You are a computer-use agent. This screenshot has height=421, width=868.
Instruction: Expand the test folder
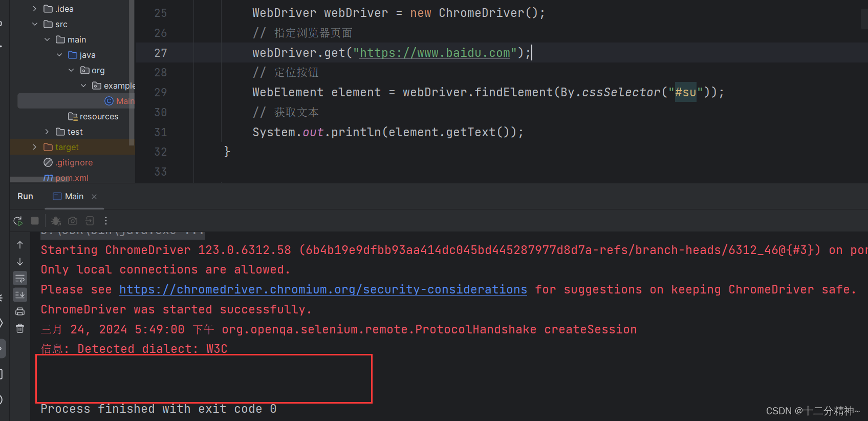[47, 132]
